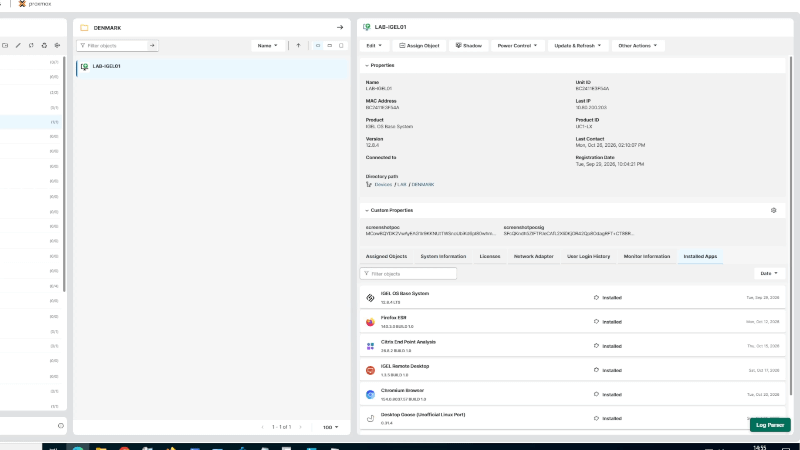Select the Installed Apps tab

click(700, 257)
